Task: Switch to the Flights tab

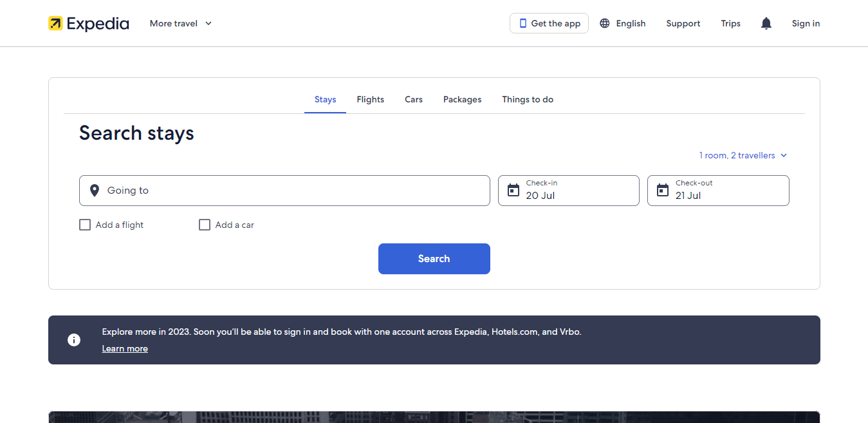Action: point(370,99)
